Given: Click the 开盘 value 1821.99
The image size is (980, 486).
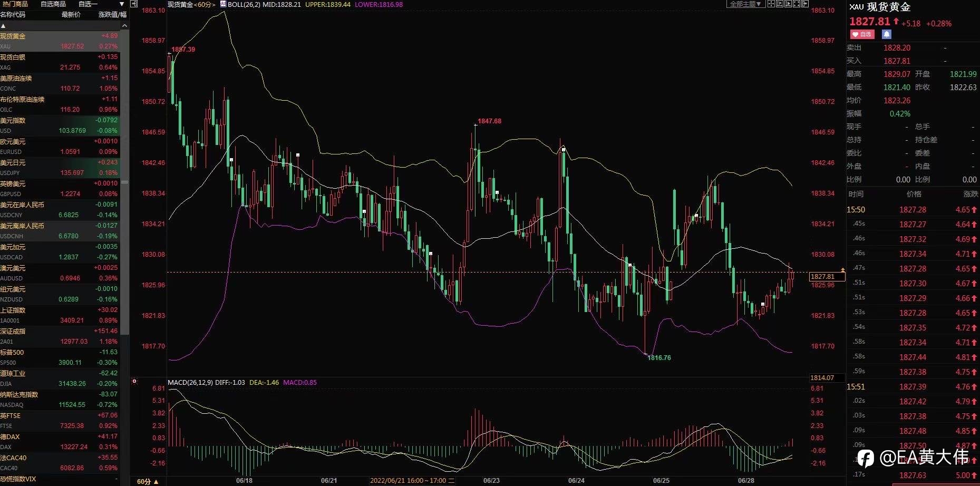Looking at the screenshot, I should 963,74.
